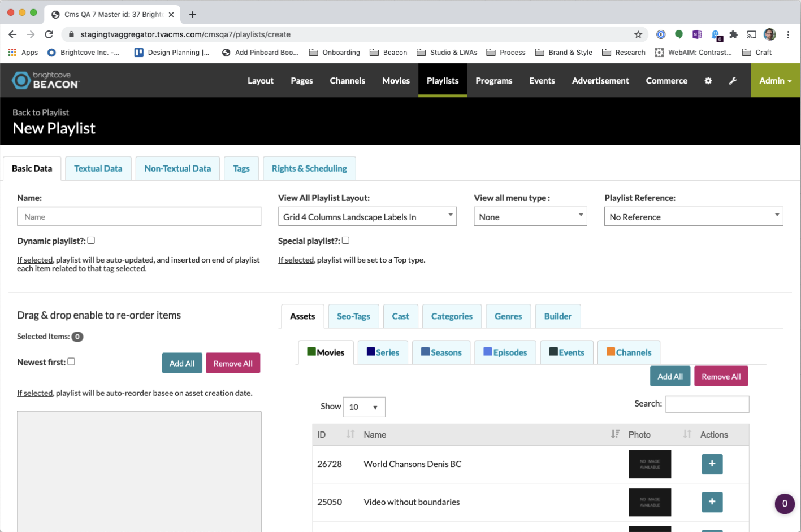Image resolution: width=801 pixels, height=532 pixels.
Task: Open the Show entries count dropdown
Action: pos(363,407)
